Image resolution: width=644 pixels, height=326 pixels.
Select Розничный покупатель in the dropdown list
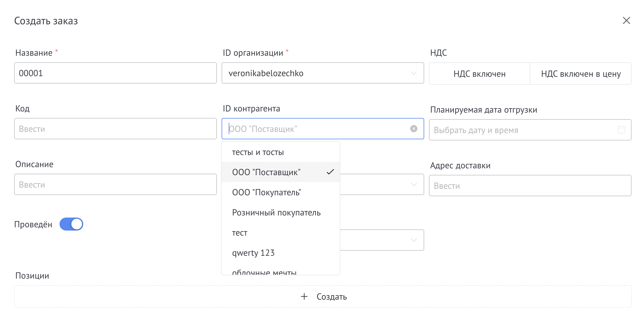276,212
